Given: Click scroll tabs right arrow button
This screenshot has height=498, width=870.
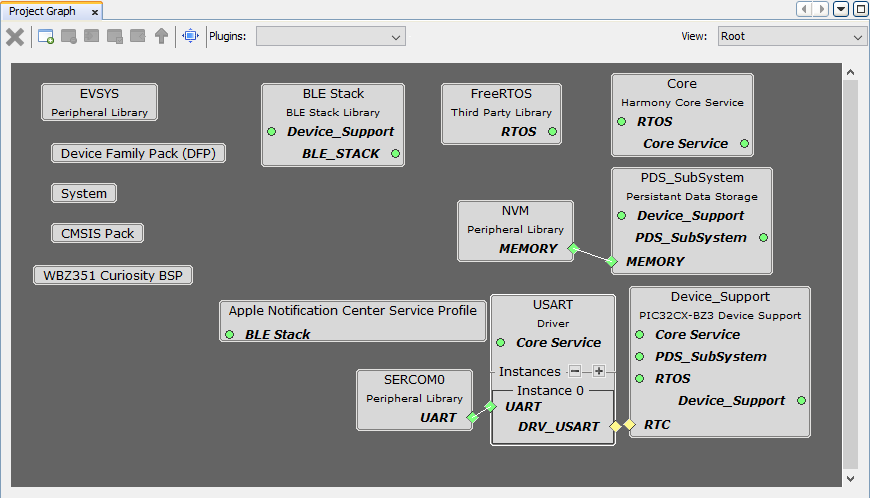Looking at the screenshot, I should coord(821,9).
